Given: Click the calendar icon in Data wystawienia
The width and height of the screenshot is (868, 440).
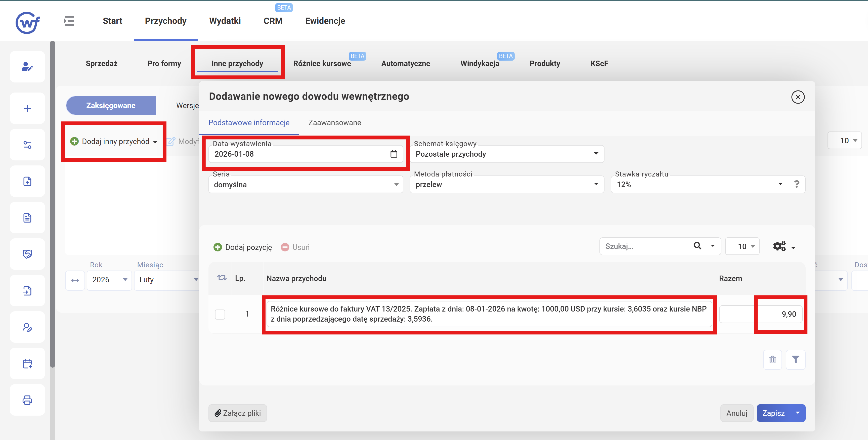Looking at the screenshot, I should (x=394, y=154).
